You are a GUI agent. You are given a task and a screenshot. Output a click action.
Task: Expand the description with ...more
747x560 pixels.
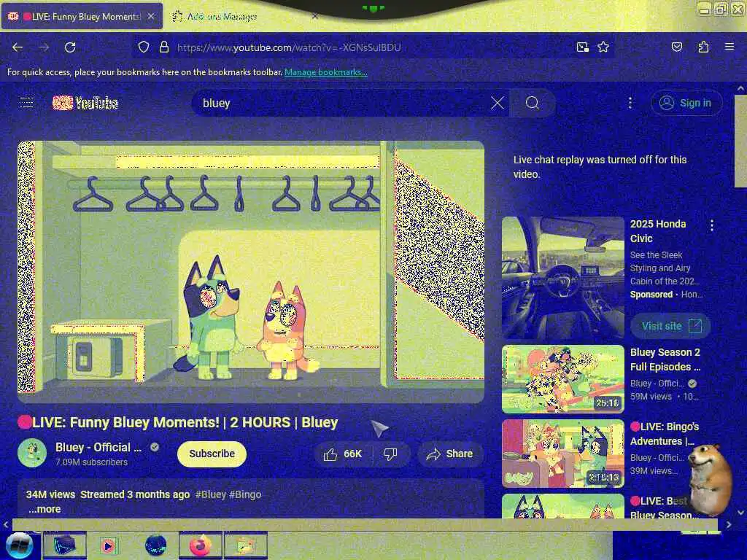click(x=44, y=509)
